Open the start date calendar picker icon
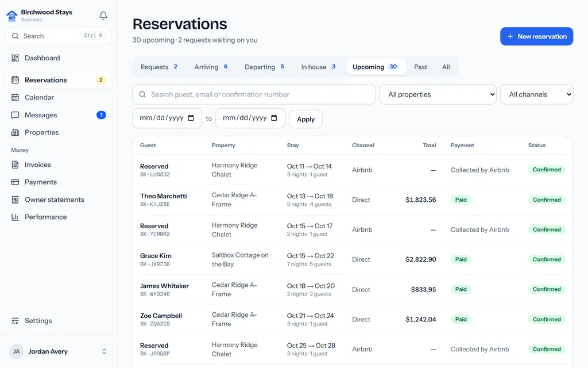588x368 pixels. pos(191,118)
